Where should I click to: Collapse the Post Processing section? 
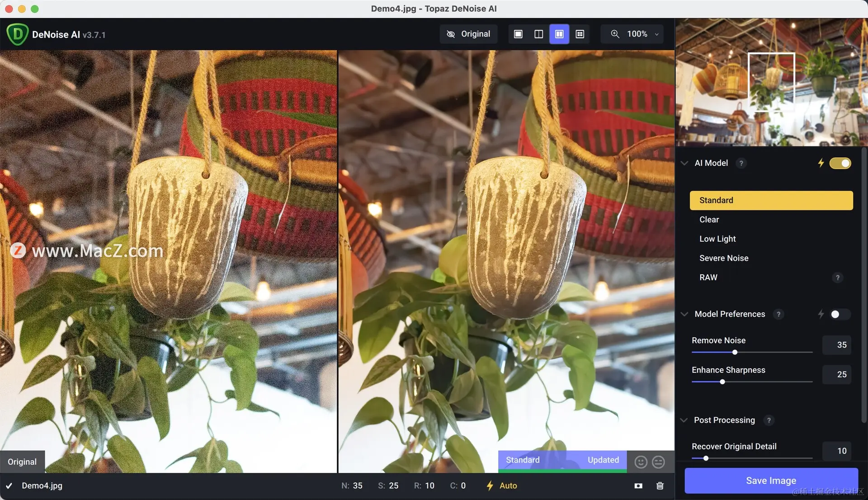click(684, 420)
